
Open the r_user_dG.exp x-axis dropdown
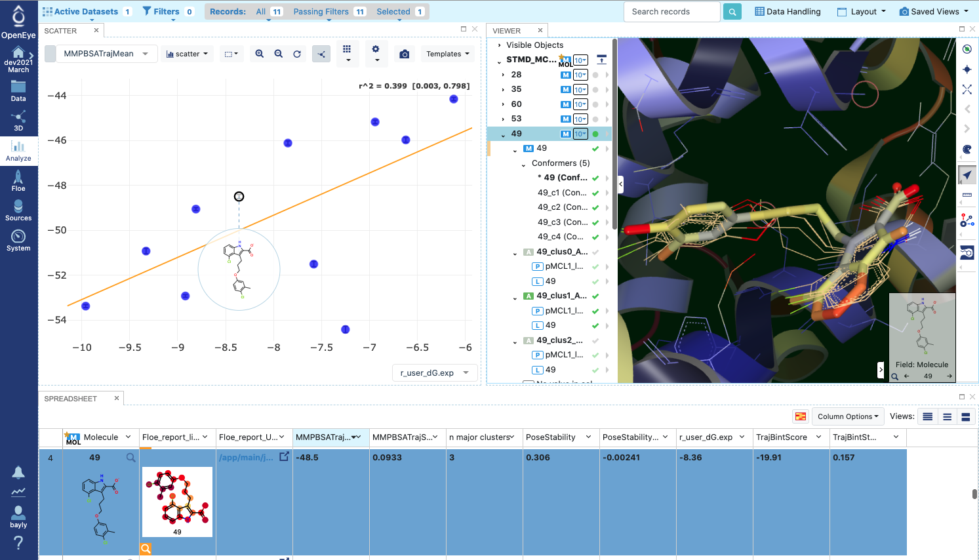coord(435,372)
